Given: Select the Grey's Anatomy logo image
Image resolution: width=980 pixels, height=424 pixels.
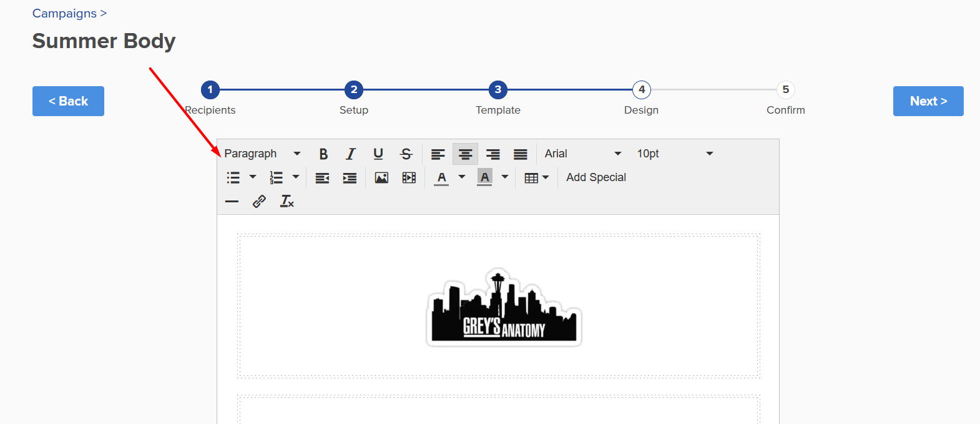Looking at the screenshot, I should [x=504, y=308].
